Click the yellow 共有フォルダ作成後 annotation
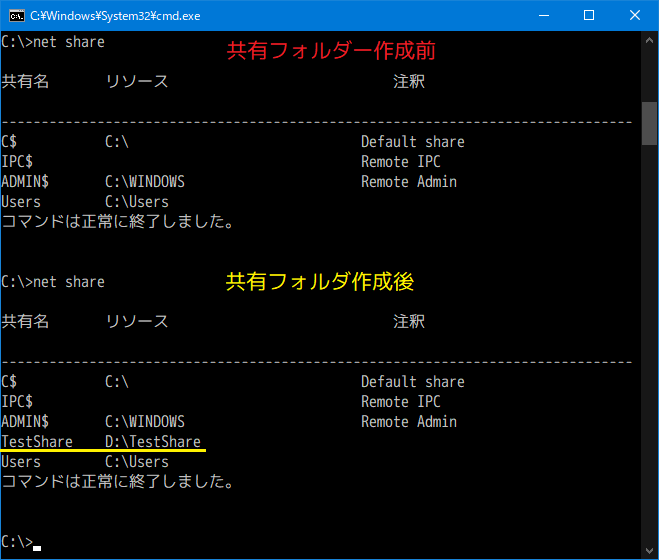 coord(319,282)
